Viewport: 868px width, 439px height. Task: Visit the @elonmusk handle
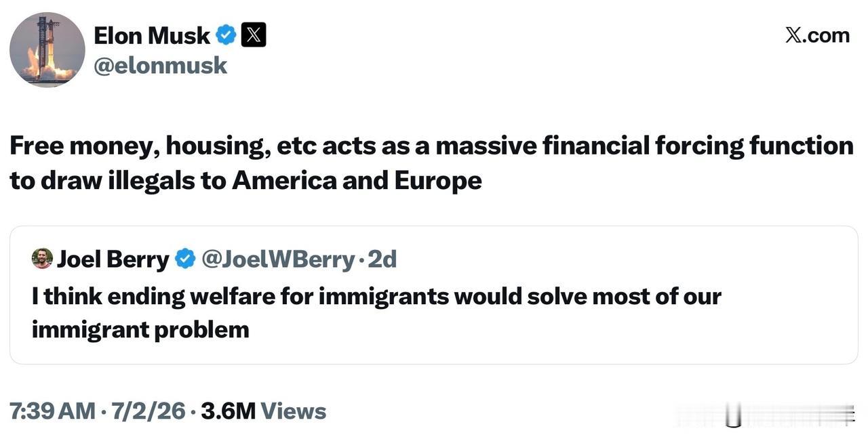160,66
